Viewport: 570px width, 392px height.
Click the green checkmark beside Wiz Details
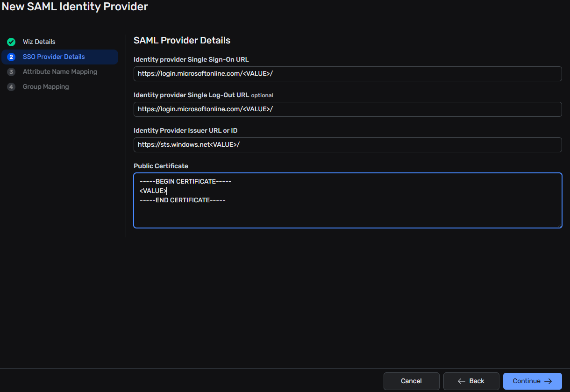coord(11,42)
